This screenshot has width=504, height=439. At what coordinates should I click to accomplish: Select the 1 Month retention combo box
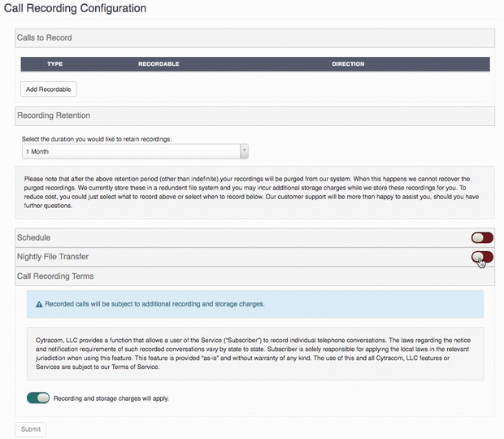coord(135,151)
